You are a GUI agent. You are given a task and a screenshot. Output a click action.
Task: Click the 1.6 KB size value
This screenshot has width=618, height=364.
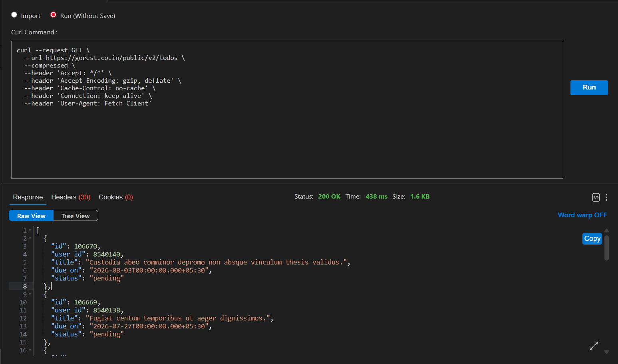pos(420,197)
